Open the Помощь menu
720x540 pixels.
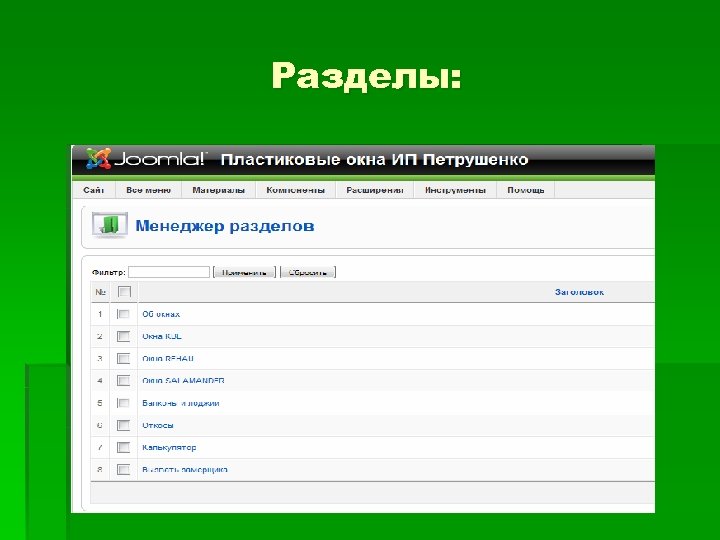click(526, 190)
